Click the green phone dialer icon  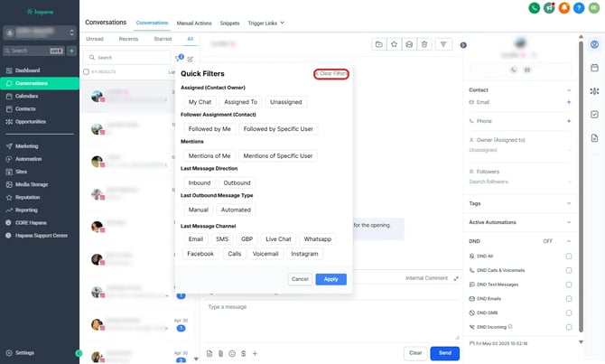535,8
